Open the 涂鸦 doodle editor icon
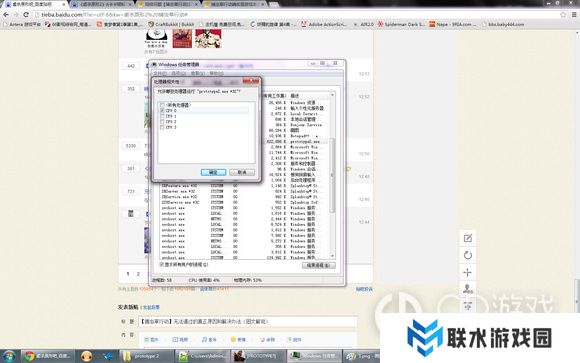The width and height of the screenshot is (580, 363). point(267,340)
